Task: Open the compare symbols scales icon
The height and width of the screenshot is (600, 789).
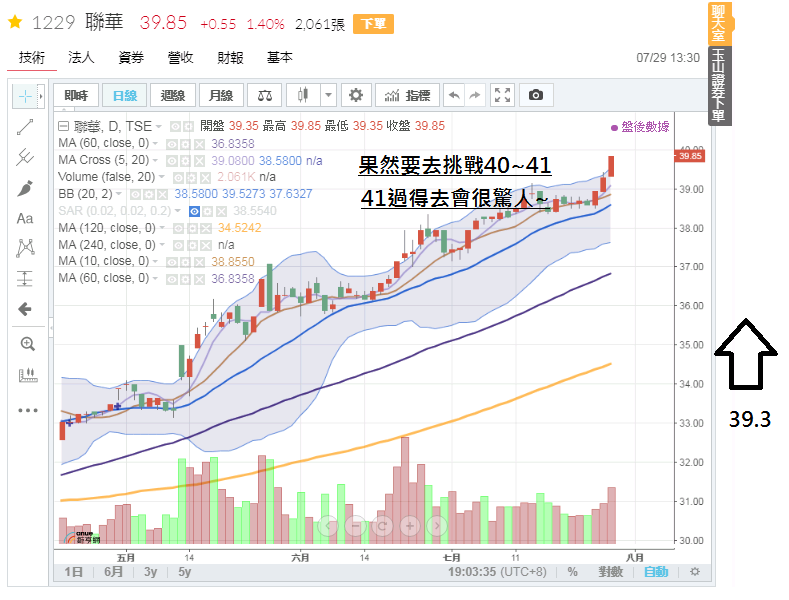Action: [265, 95]
